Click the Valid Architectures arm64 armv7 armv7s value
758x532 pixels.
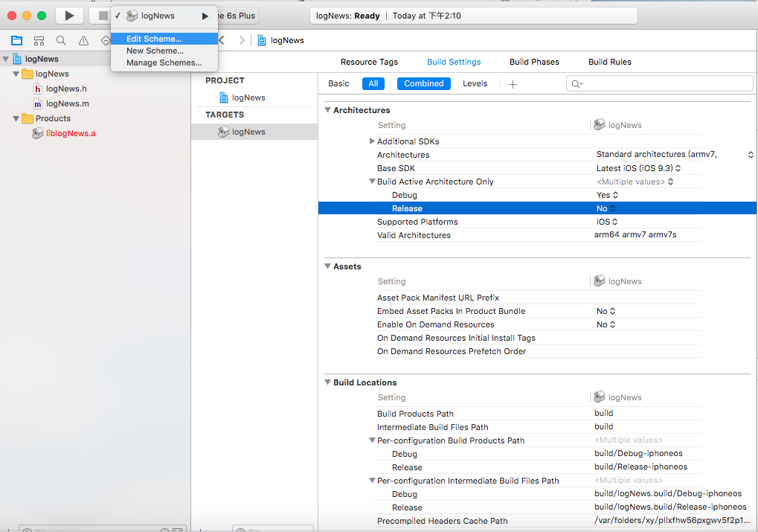tap(635, 234)
